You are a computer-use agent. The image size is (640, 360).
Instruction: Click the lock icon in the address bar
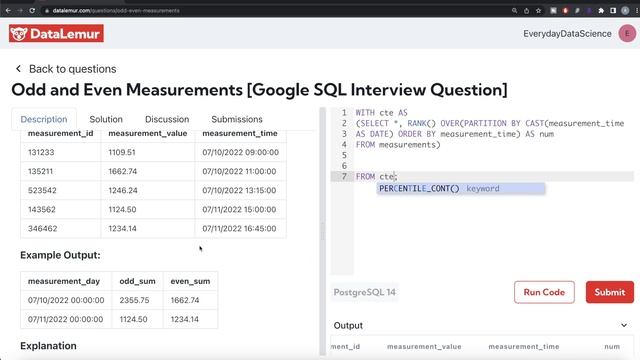click(47, 11)
